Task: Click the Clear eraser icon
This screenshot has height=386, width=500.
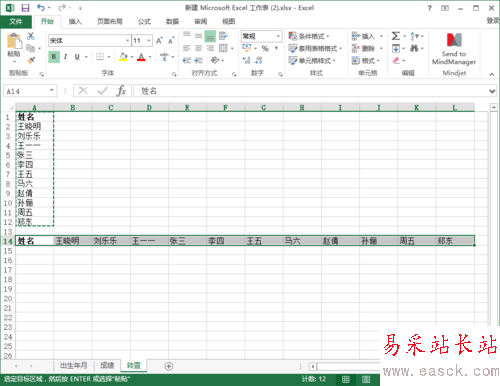Action: (x=396, y=60)
